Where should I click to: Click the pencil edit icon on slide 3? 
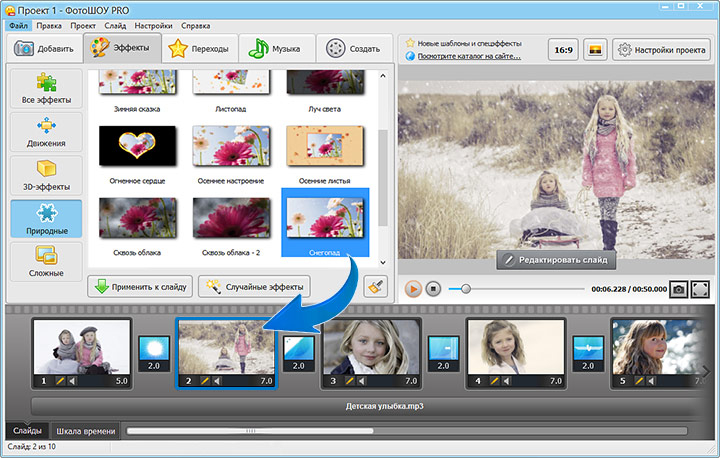349,381
